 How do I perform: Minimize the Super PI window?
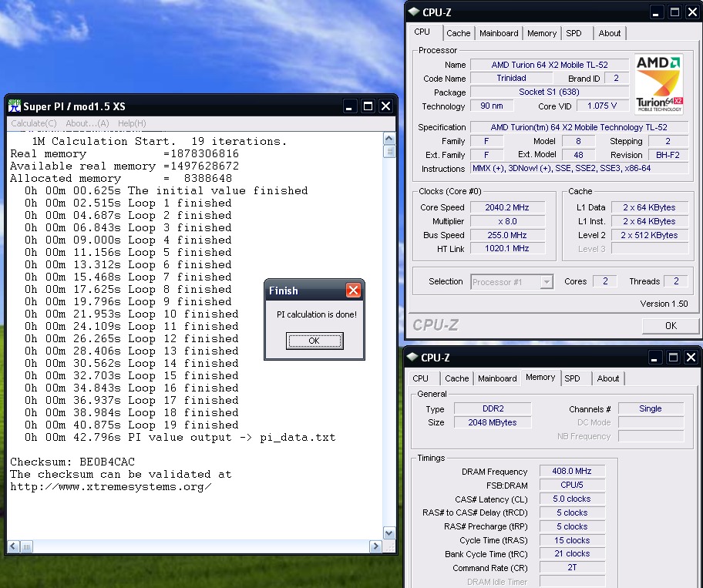coord(350,106)
